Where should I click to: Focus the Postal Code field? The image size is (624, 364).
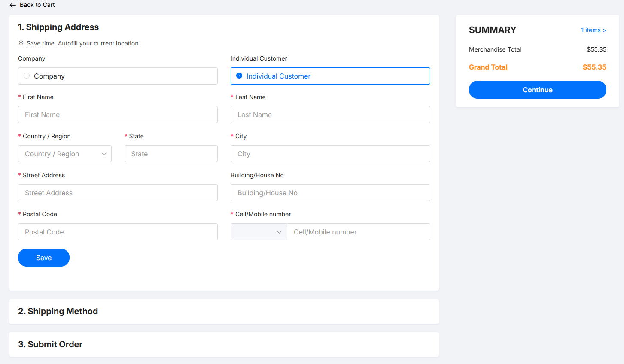tap(118, 232)
